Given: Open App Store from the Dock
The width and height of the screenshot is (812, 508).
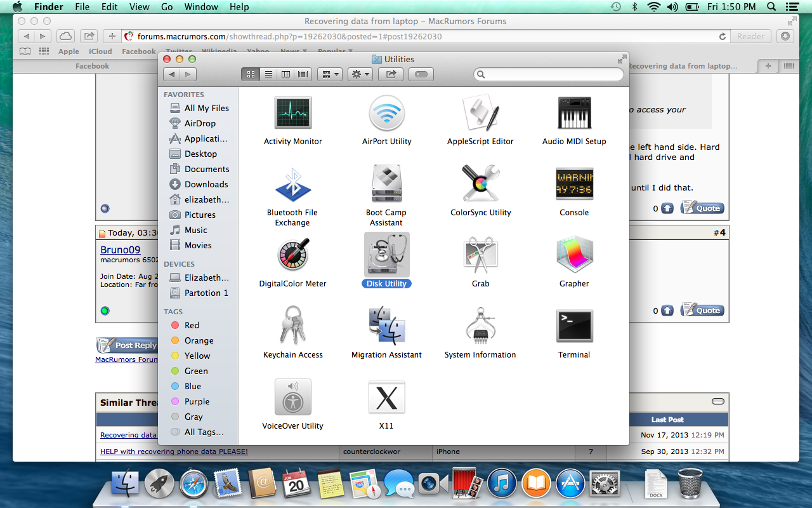Looking at the screenshot, I should pos(570,484).
